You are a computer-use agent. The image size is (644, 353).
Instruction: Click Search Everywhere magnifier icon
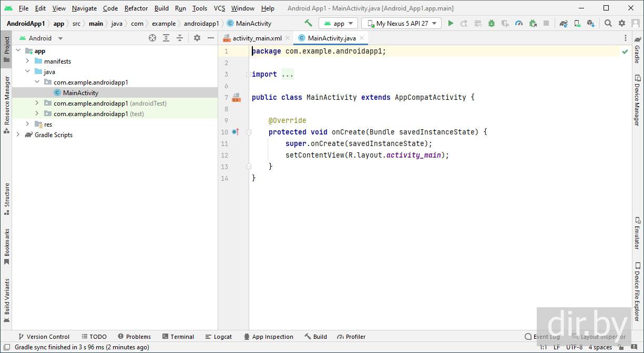(608, 23)
